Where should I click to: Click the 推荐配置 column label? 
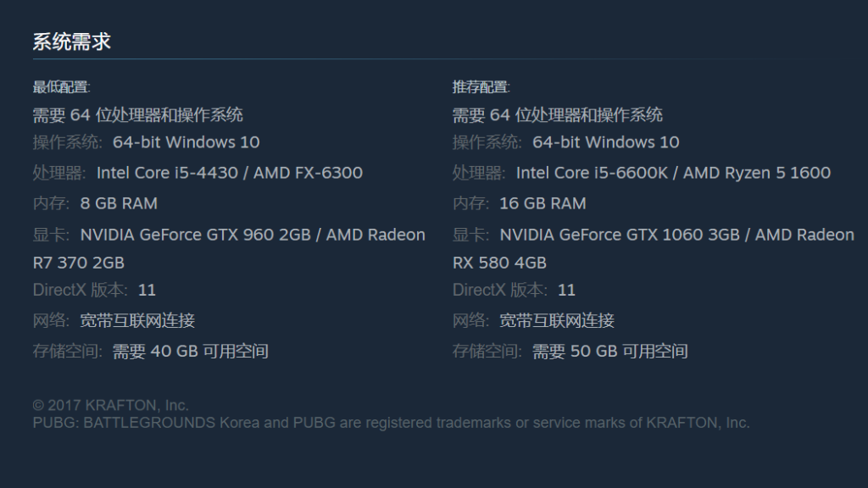pyautogui.click(x=481, y=87)
